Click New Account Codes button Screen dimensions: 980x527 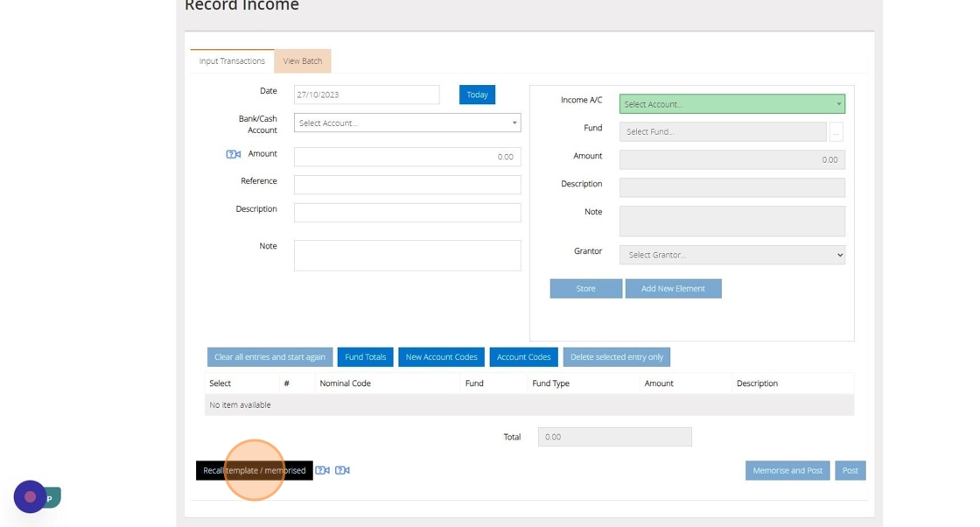(441, 357)
